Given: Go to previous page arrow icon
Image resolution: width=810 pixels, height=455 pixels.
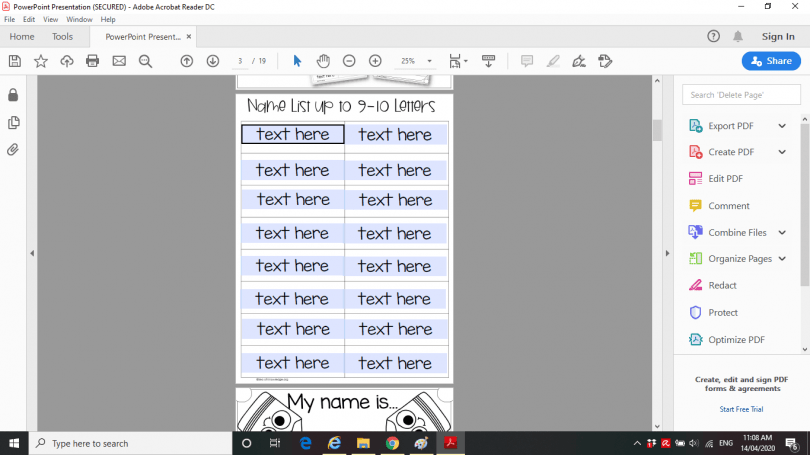Looking at the screenshot, I should [186, 61].
